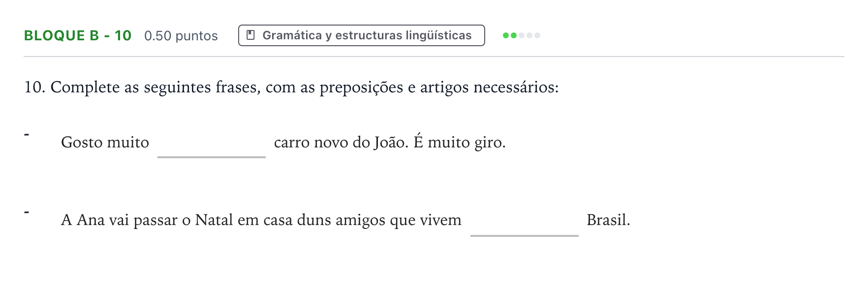Click the question number "10."
Image resolution: width=868 pixels, height=287 pixels.
click(34, 87)
